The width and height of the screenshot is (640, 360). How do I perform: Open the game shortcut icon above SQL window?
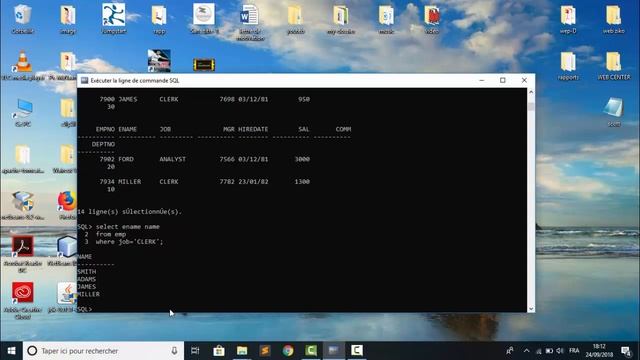click(159, 61)
